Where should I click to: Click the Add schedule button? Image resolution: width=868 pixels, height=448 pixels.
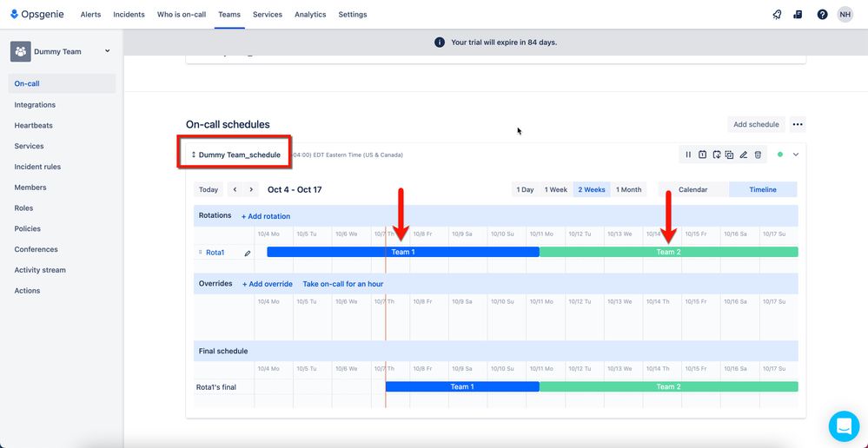756,124
